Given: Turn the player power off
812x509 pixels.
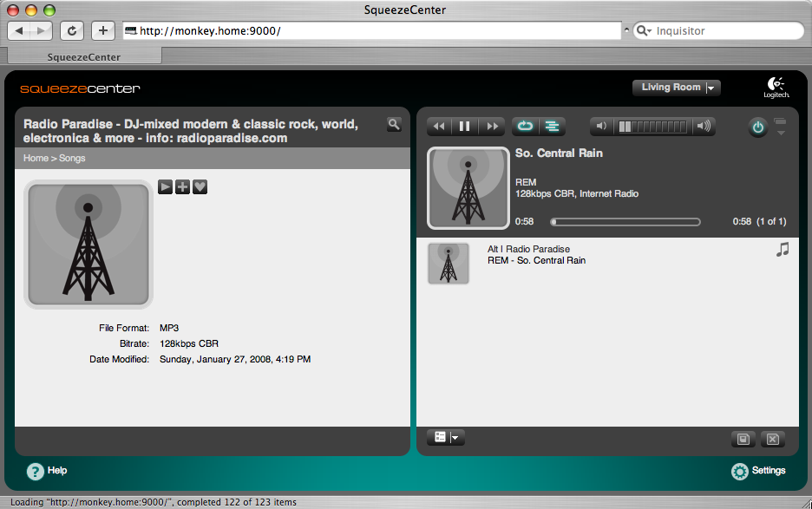Looking at the screenshot, I should click(758, 127).
